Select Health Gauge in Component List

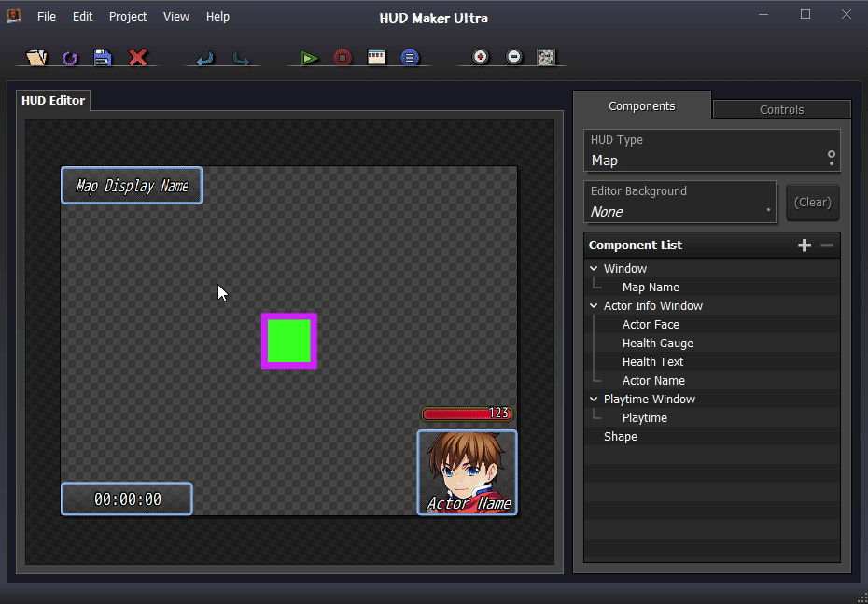[x=657, y=344]
